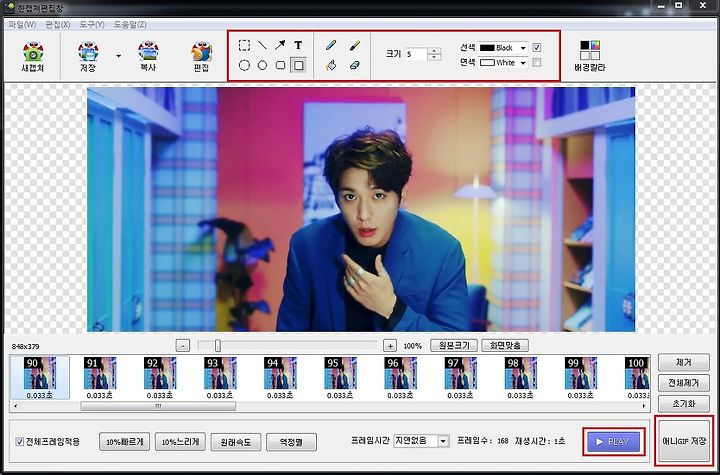Click the 원래속도 original speed button
This screenshot has width=720, height=475.
(236, 442)
